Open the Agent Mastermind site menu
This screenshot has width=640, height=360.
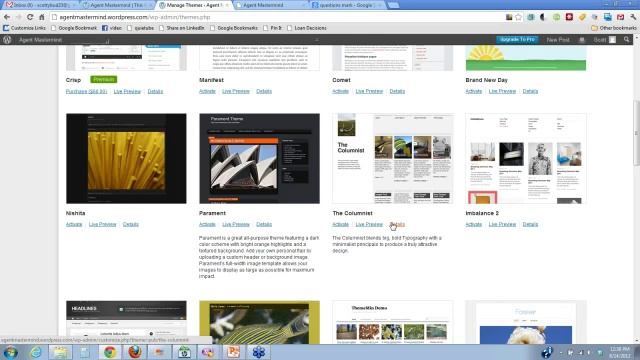[x=40, y=40]
